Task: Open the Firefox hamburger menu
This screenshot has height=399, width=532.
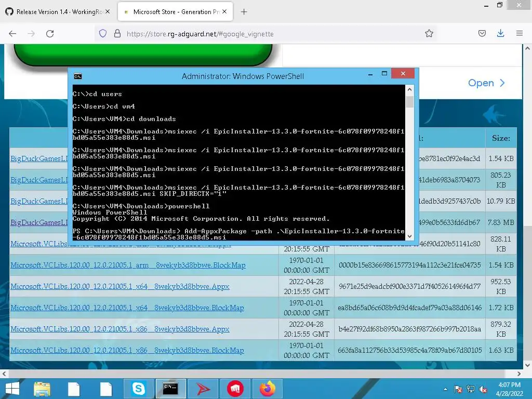Action: pos(519,34)
